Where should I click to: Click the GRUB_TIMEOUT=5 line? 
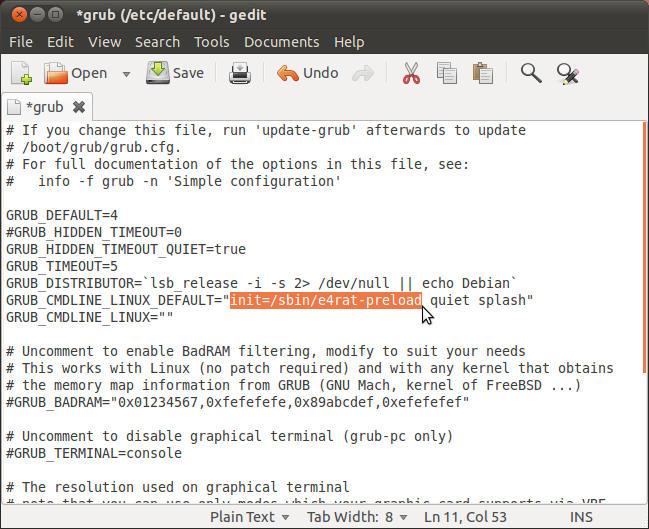(62, 266)
